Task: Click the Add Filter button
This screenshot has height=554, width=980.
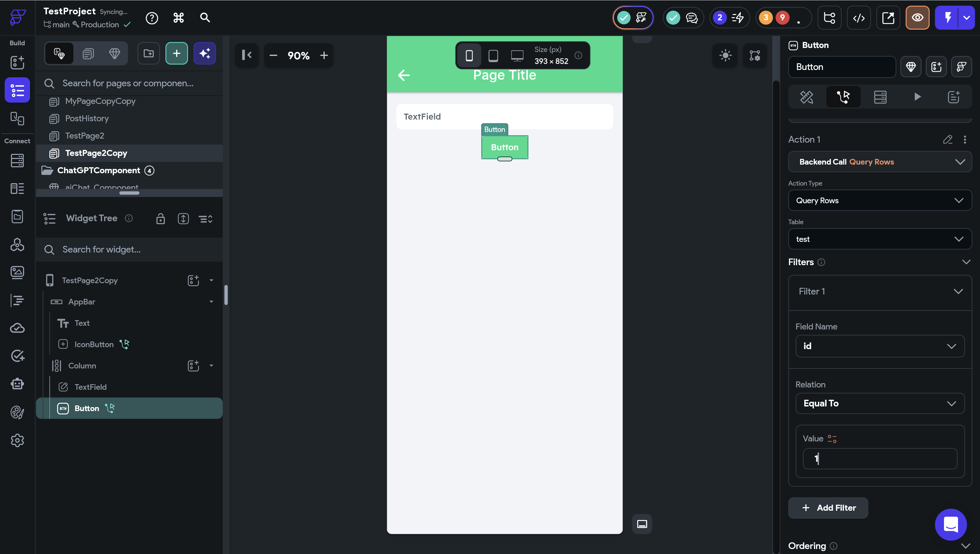Action: [828, 508]
